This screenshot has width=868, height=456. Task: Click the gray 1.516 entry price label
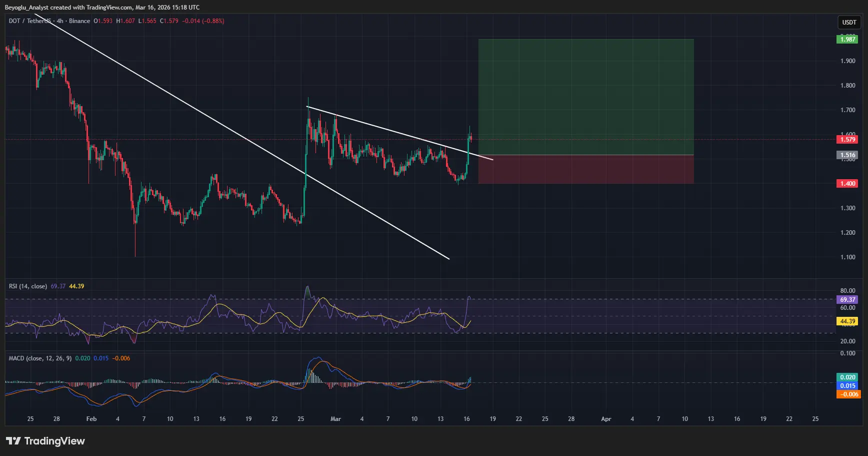[x=847, y=155]
